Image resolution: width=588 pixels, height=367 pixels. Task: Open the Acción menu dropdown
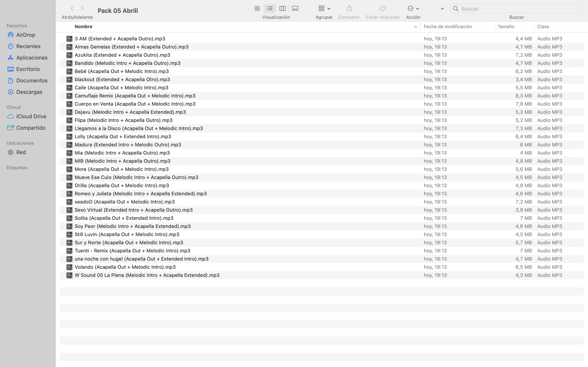point(413,9)
